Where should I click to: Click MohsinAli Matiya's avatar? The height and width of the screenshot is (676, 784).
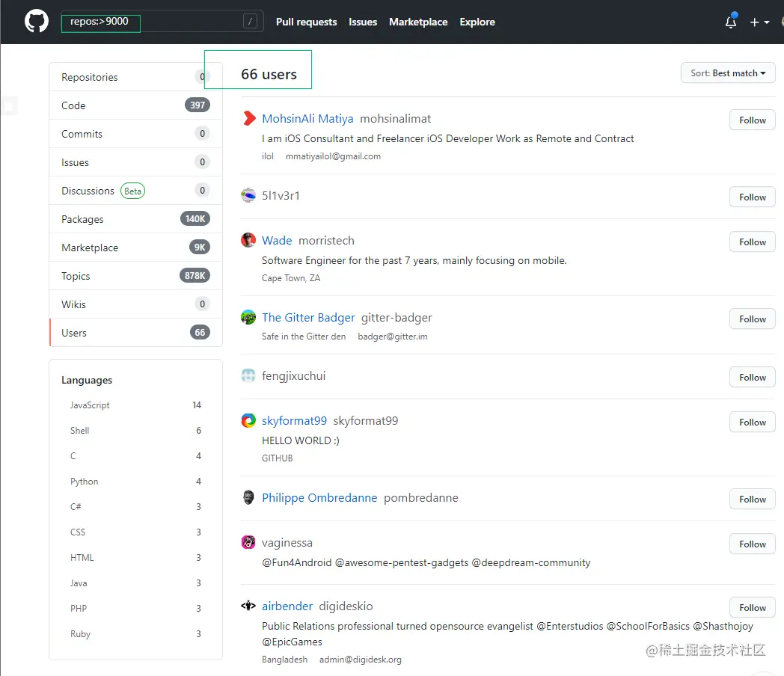tap(248, 118)
